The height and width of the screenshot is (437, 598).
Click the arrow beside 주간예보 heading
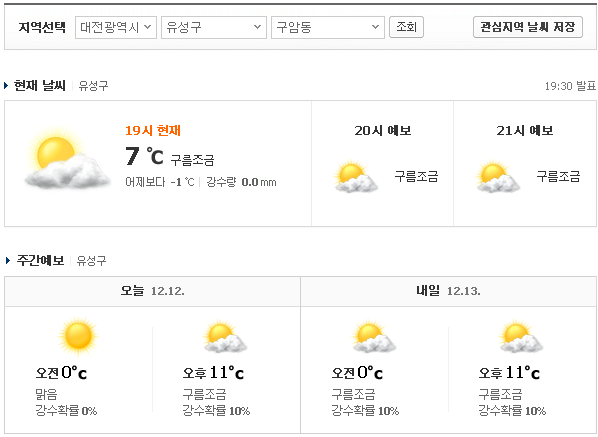click(x=8, y=260)
